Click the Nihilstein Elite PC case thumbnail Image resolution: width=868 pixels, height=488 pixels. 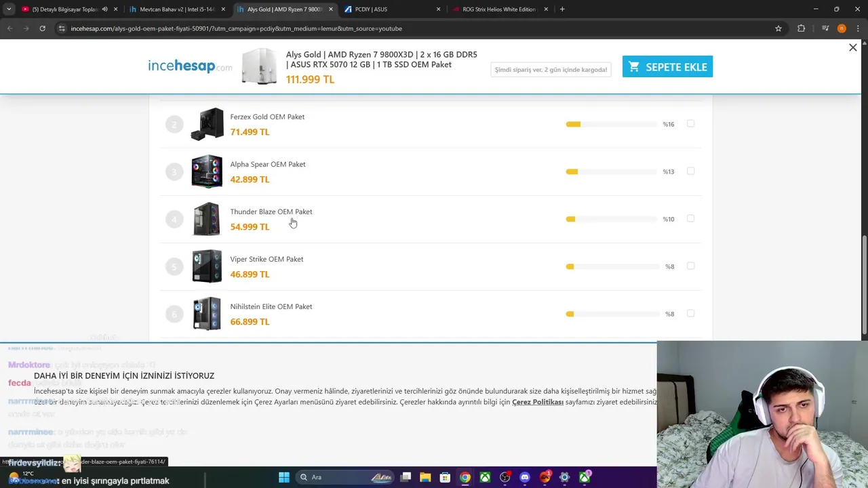[207, 314]
